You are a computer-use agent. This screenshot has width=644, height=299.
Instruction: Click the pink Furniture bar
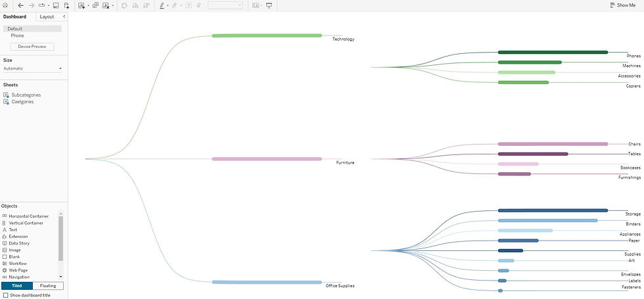pyautogui.click(x=267, y=159)
